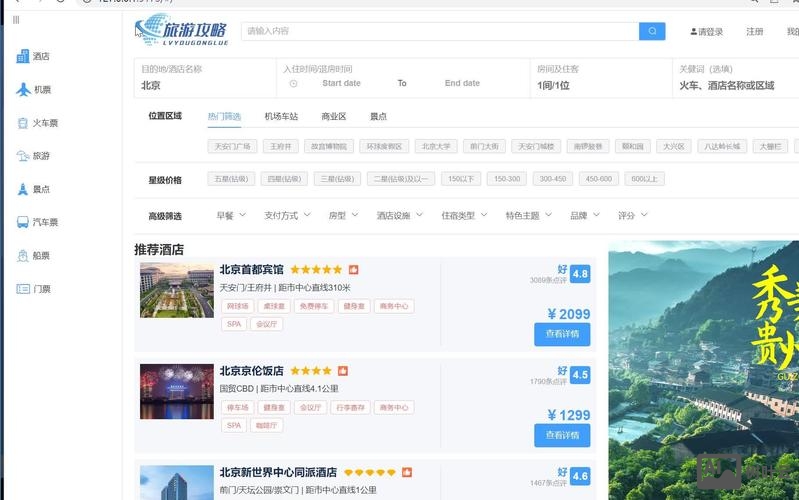Collapse the sidebar using top-left menu icon
This screenshot has width=799, height=500.
click(x=16, y=20)
